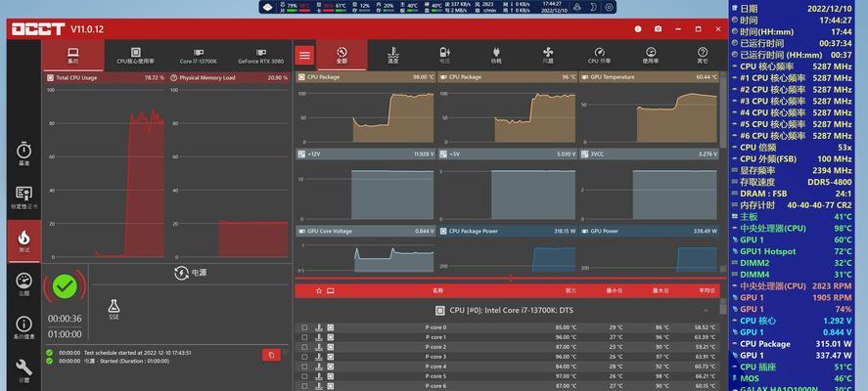Screen dimensions: 868x391
Task: Open the red hamburger menu button
Action: coord(304,55)
